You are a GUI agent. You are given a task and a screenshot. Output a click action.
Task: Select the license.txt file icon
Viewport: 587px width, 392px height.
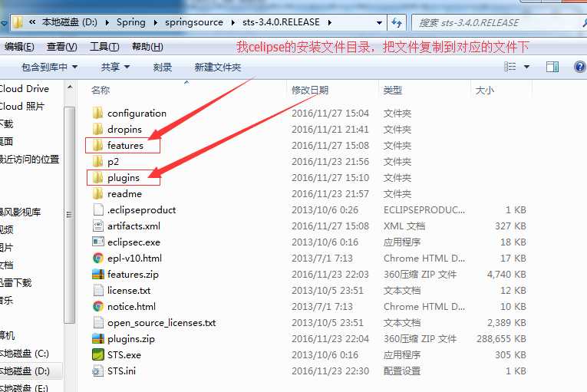coord(97,290)
